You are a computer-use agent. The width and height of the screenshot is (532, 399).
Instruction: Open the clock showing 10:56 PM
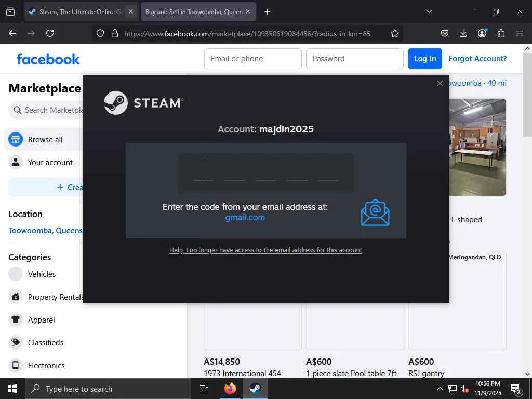coord(488,389)
